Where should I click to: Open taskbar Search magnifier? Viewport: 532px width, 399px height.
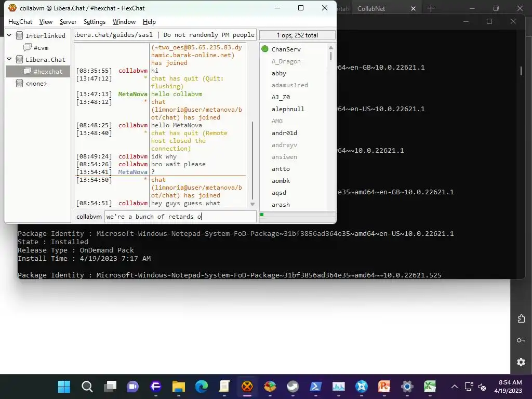87,387
